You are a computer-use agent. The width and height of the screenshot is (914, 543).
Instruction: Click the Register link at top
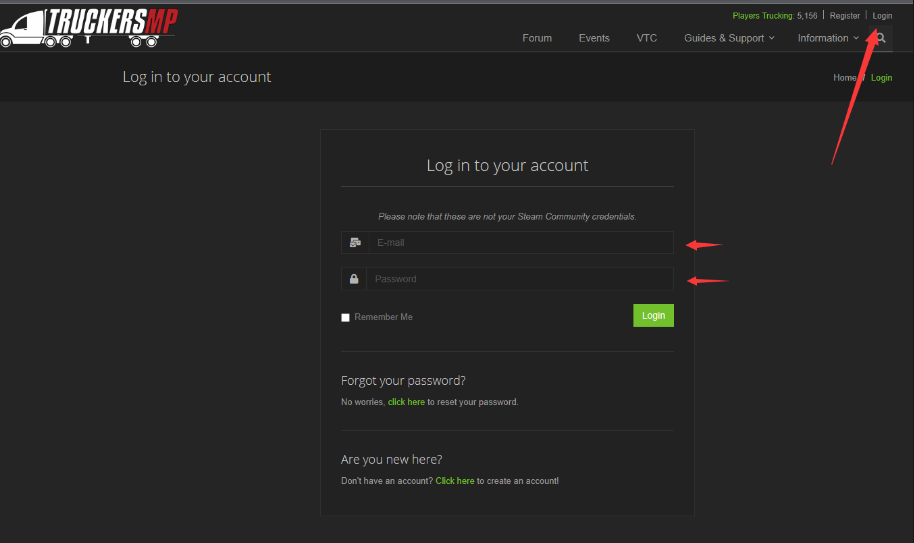click(x=844, y=16)
